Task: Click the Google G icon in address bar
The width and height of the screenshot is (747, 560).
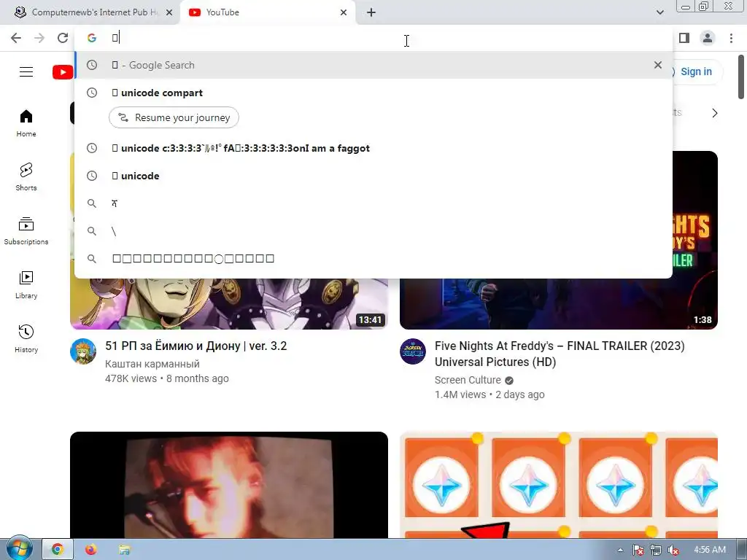Action: click(x=92, y=38)
